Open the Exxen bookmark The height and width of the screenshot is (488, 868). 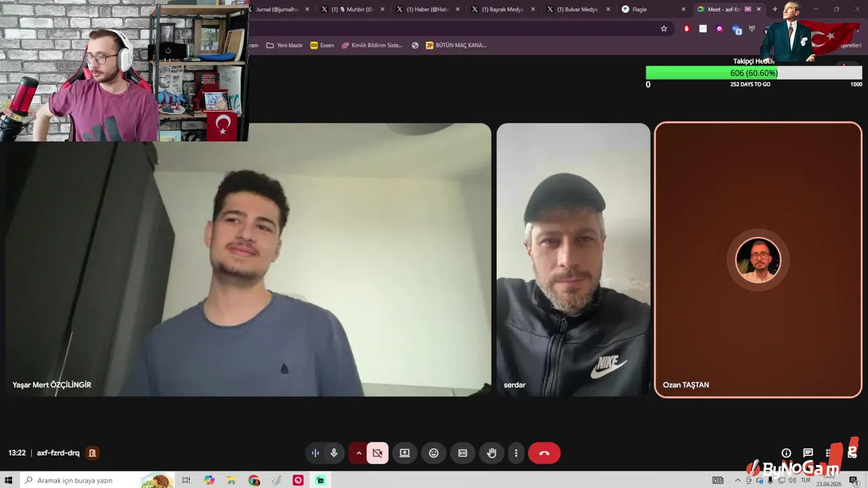point(322,45)
